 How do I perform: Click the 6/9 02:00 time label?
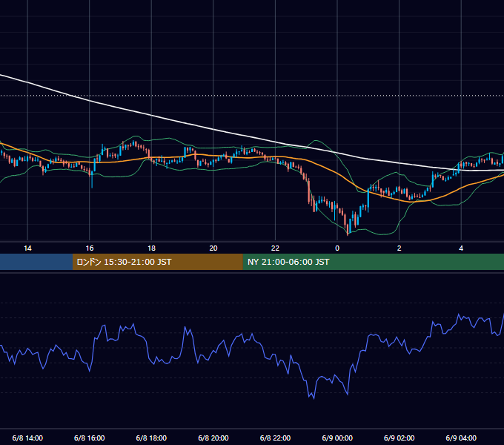pyautogui.click(x=399, y=438)
